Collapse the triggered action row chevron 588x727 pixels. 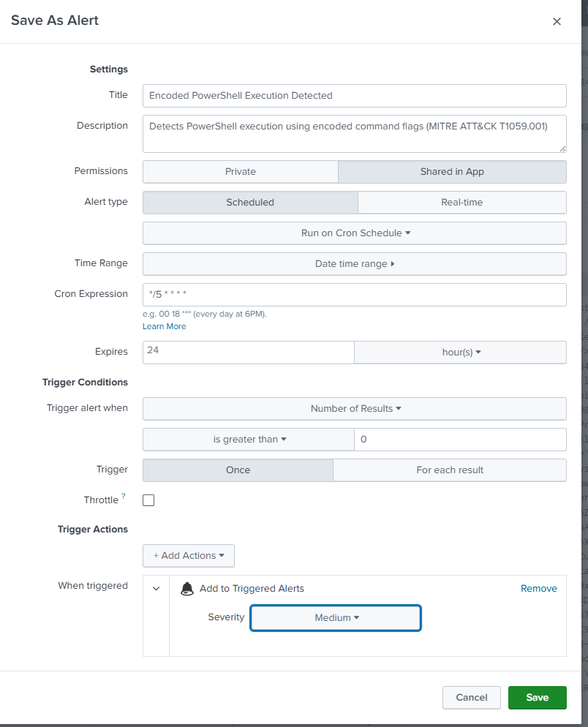point(155,588)
